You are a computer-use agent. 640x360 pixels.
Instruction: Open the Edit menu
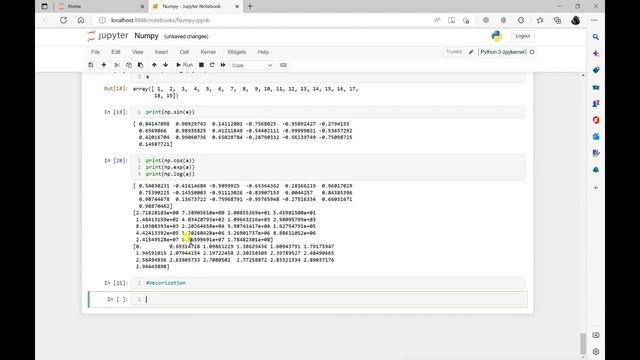click(x=116, y=52)
